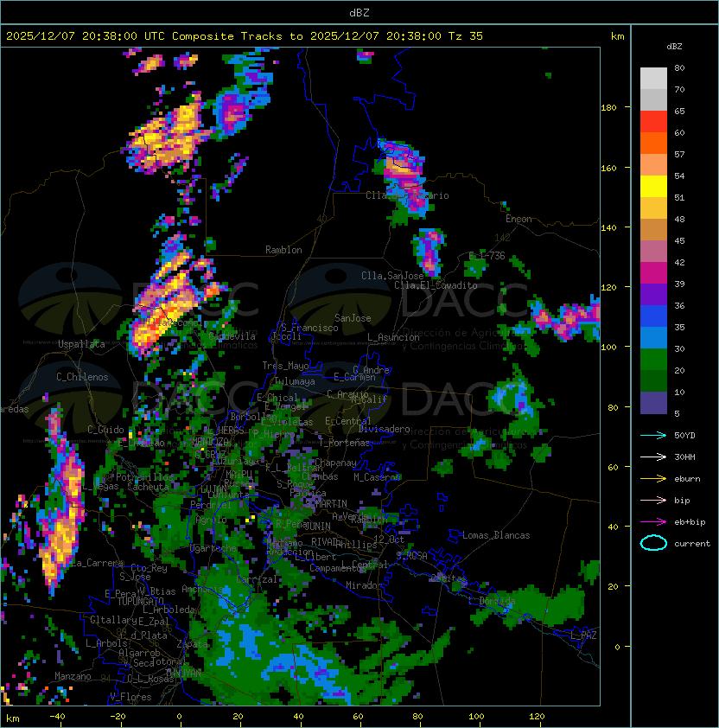719x728 pixels.
Task: Select the light gray 80-70 dBZ swatch
Action: click(x=653, y=79)
